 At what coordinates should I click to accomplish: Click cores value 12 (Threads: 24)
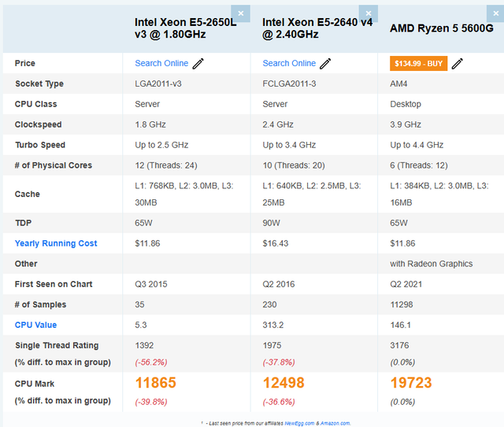[166, 165]
